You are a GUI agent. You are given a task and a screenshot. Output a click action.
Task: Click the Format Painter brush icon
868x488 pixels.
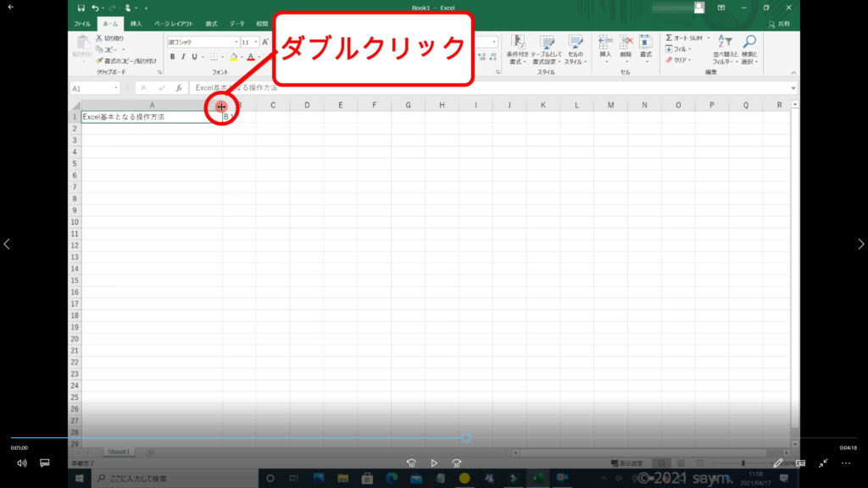pyautogui.click(x=99, y=61)
